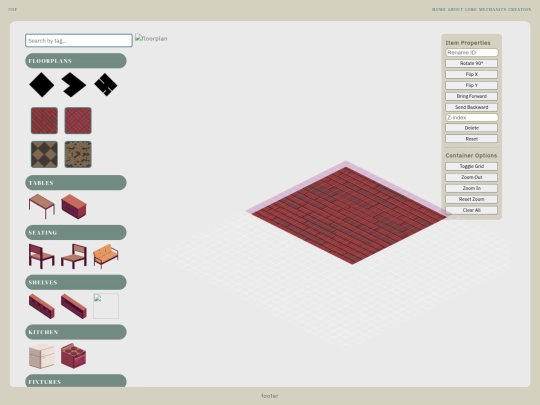Collapse the Tables category header
Image resolution: width=540 pixels, height=405 pixels.
click(76, 183)
